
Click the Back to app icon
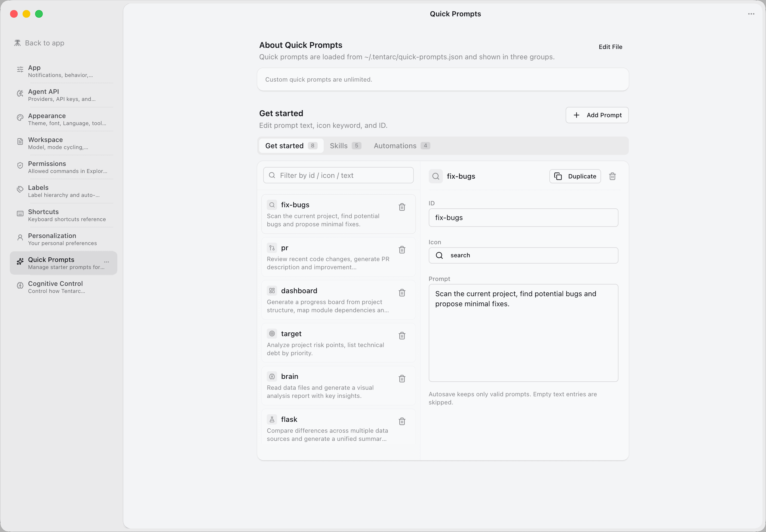click(x=17, y=43)
